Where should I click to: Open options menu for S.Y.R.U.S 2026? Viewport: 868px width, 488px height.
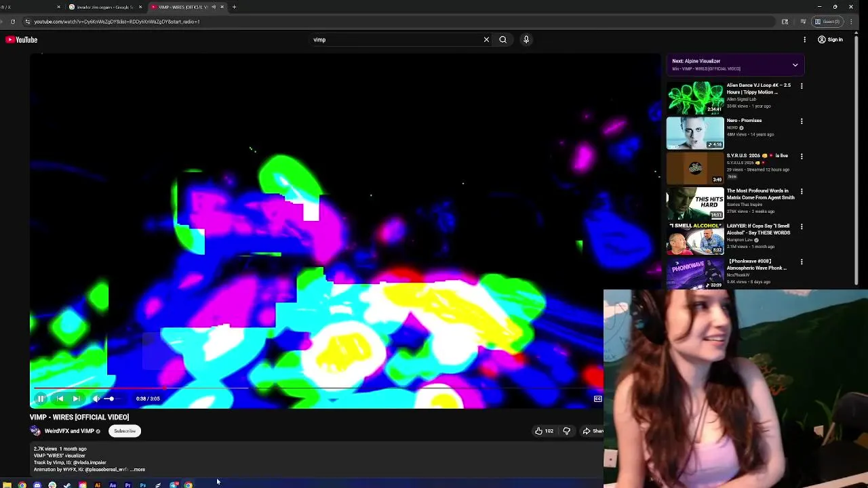tap(802, 157)
